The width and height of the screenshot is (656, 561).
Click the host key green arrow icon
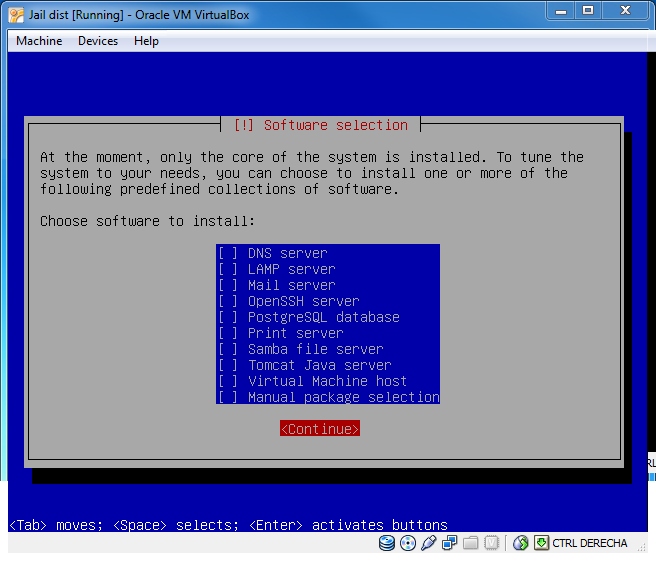[x=541, y=543]
